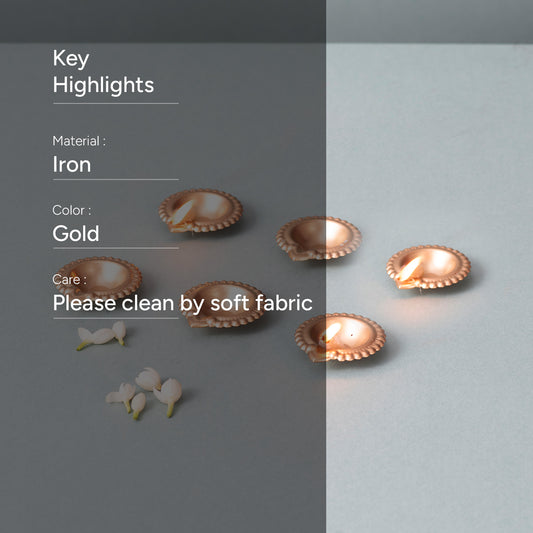
Task: Select the Care label
Action: coord(69,279)
